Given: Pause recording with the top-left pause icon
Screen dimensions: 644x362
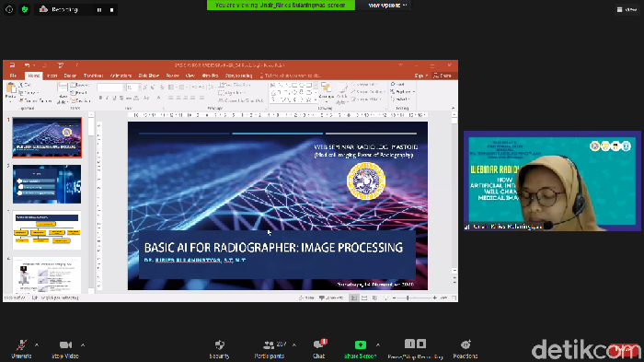Looking at the screenshot, I should click(99, 9).
